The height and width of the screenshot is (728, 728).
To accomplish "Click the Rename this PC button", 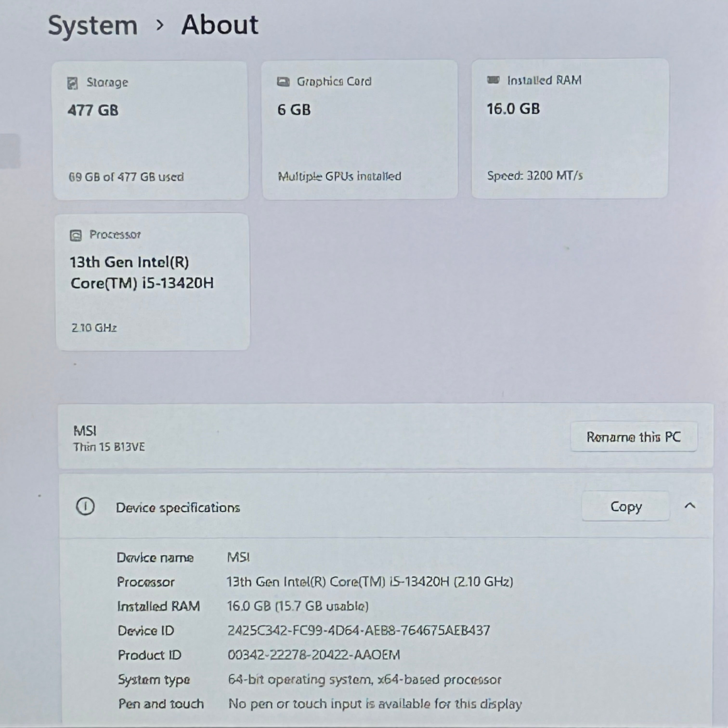I will pyautogui.click(x=634, y=436).
